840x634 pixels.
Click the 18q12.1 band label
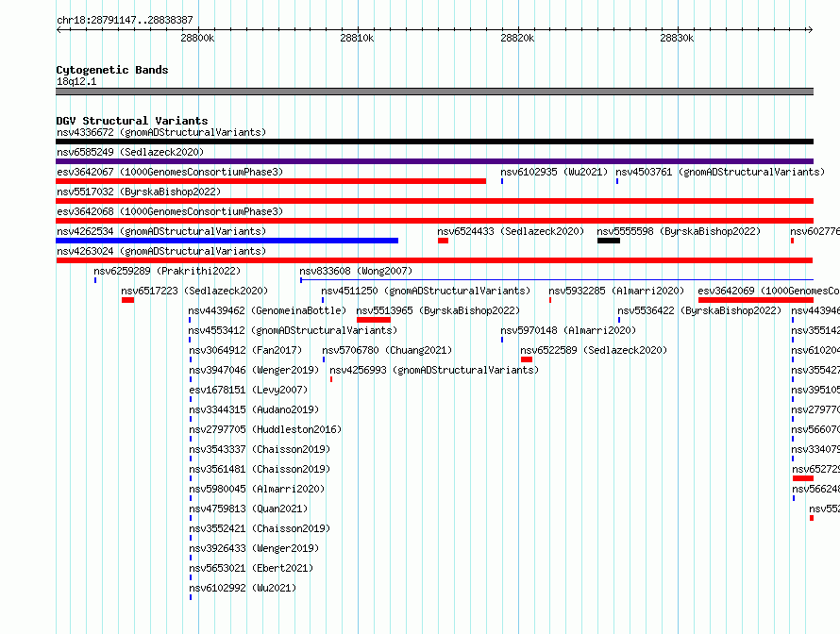coord(76,81)
